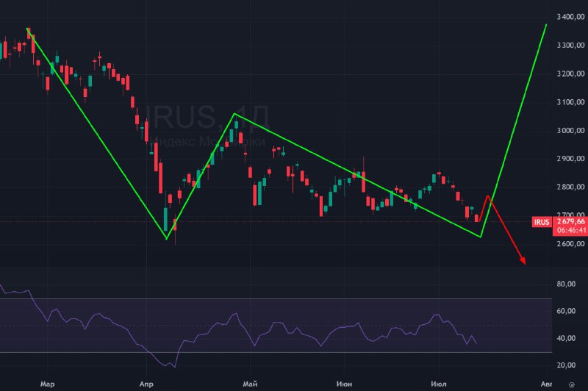Click RSI scale label 20,00
Screen dimensions: 588x391
tap(566, 365)
